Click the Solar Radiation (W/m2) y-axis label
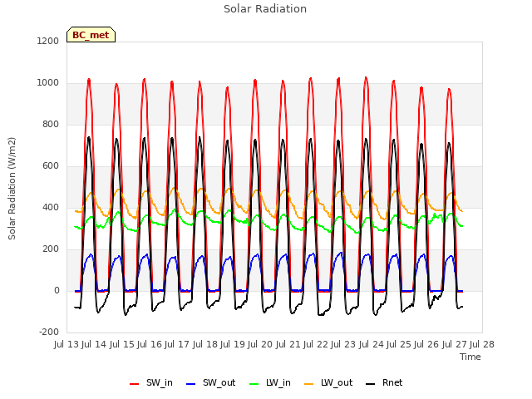This screenshot has height=399, width=532. click(12, 189)
